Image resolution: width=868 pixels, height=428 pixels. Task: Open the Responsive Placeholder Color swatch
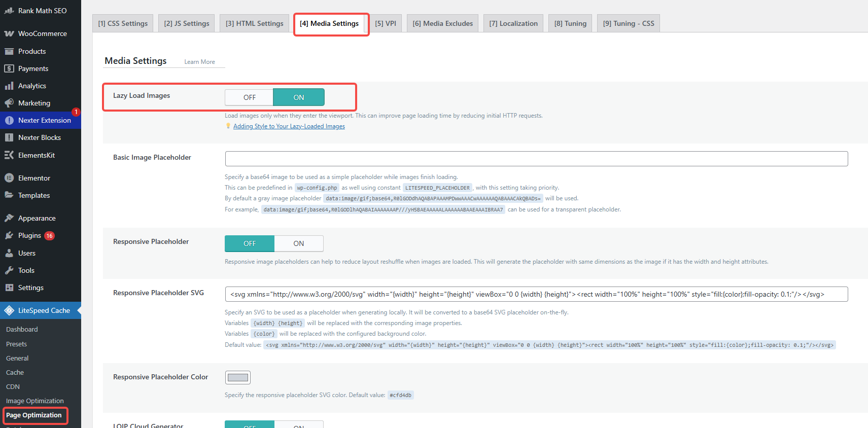pos(238,377)
